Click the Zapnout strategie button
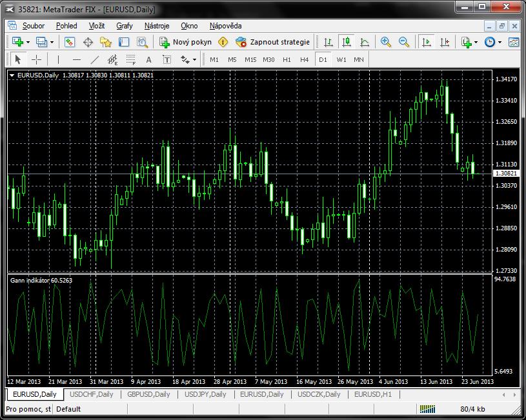The height and width of the screenshot is (420, 526). pos(273,42)
